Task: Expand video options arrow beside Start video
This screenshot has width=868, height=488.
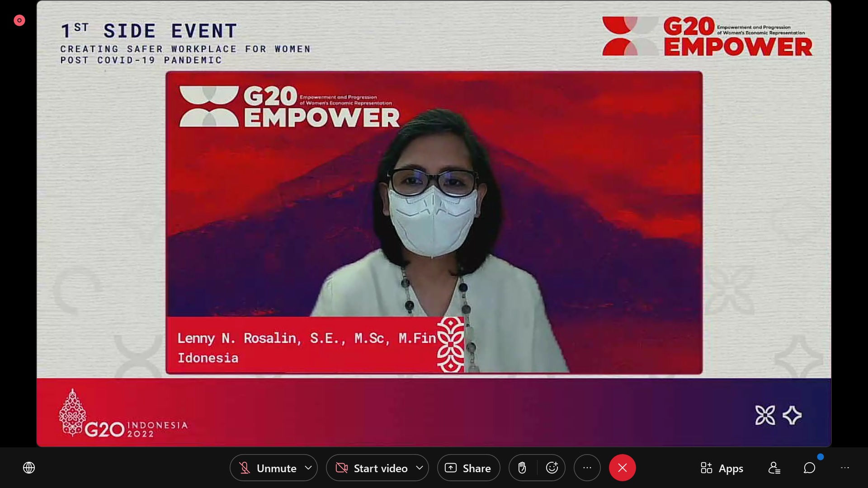Action: tap(420, 468)
